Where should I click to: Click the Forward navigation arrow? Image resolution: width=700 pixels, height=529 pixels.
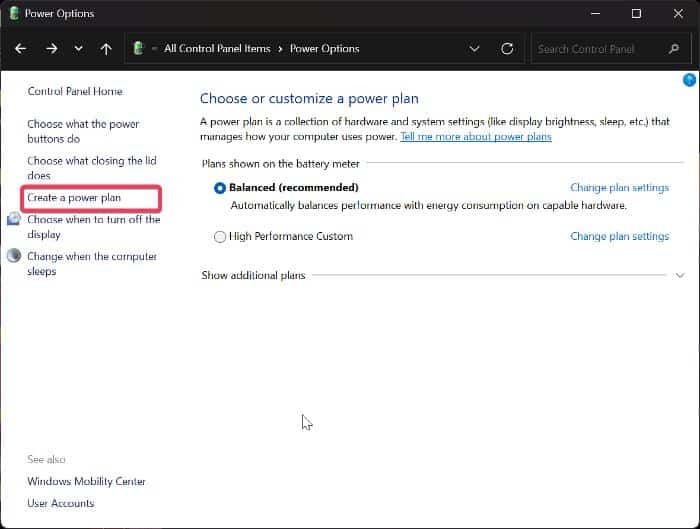(x=51, y=48)
